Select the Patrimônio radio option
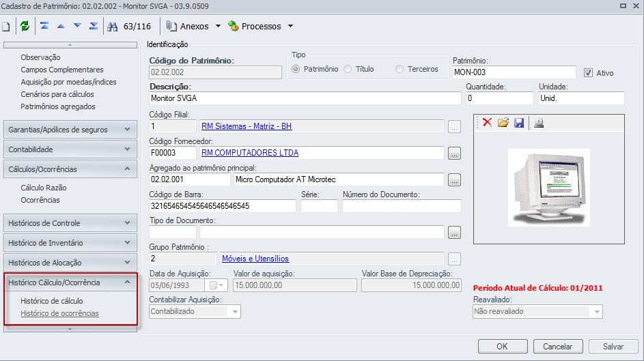Viewport: 644px width, 361px height. tap(296, 69)
